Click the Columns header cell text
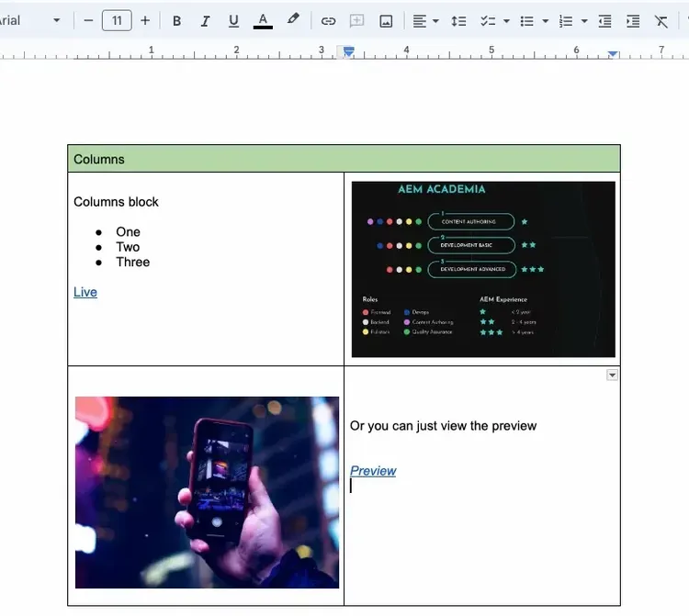689x616 pixels. [x=99, y=159]
